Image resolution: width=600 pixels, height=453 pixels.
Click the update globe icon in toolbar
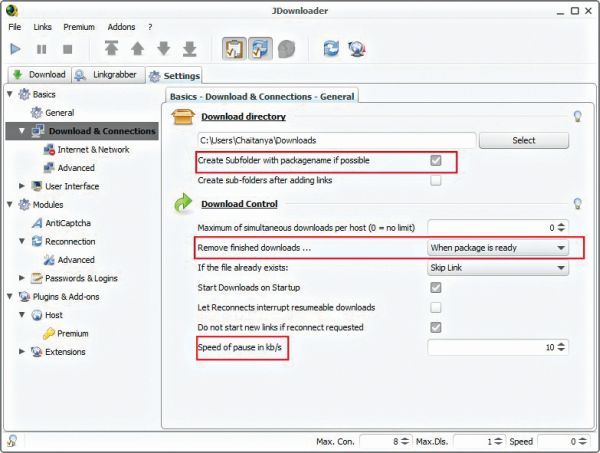coord(357,49)
